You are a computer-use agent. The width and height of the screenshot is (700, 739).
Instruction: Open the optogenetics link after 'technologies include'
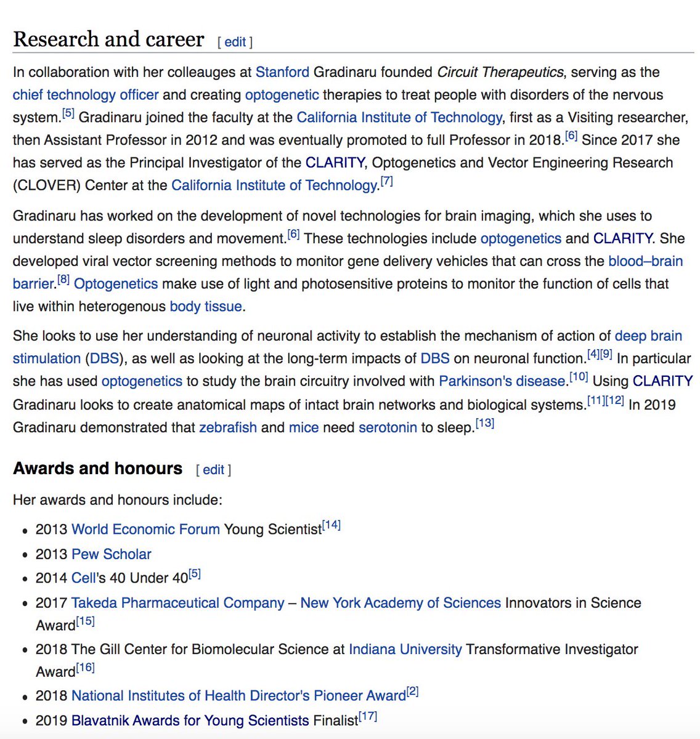[x=521, y=238]
